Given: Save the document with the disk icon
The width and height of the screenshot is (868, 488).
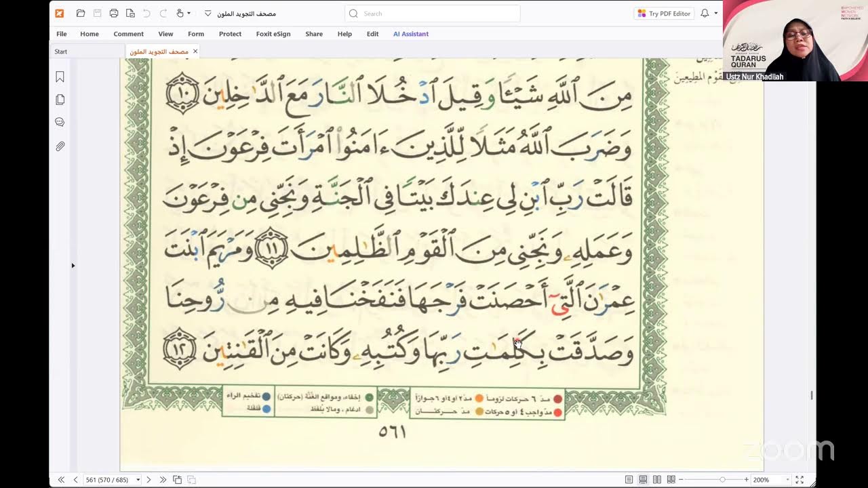Looking at the screenshot, I should pos(97,14).
